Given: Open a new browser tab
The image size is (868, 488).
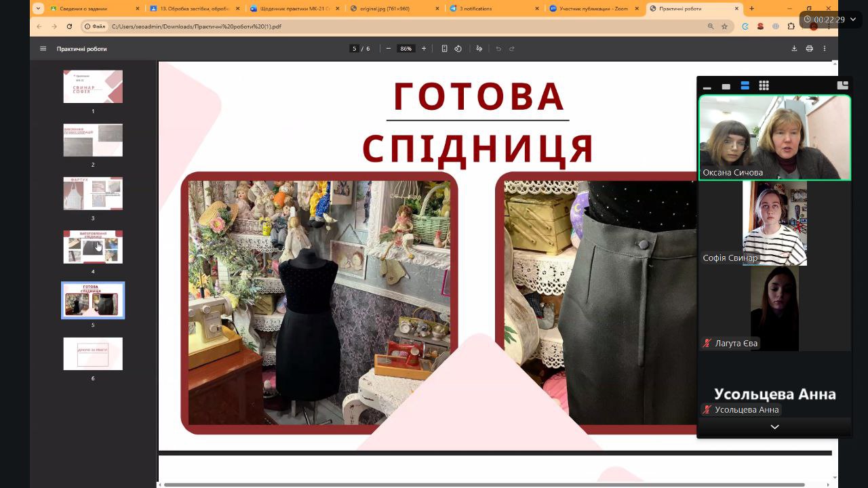Looking at the screenshot, I should coord(751,9).
